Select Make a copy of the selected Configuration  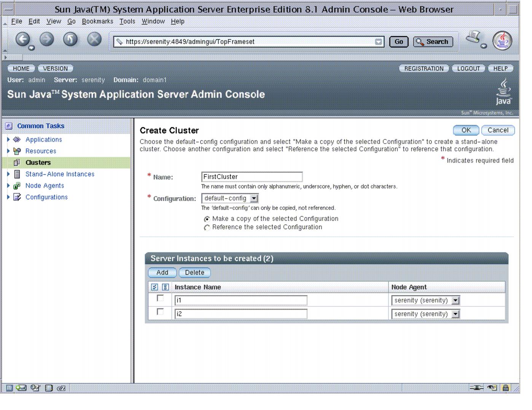(x=207, y=219)
